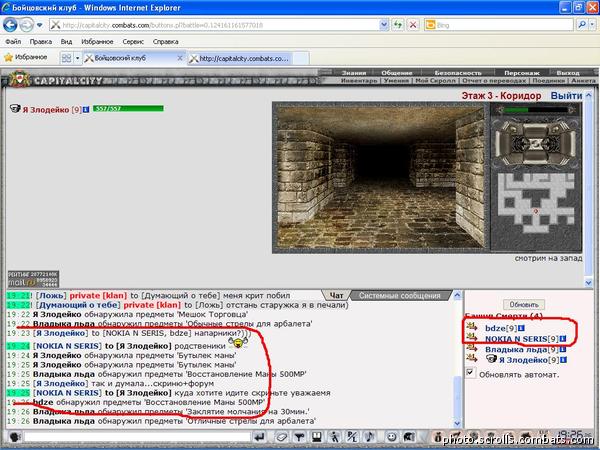Open the Файл menu

click(13, 41)
